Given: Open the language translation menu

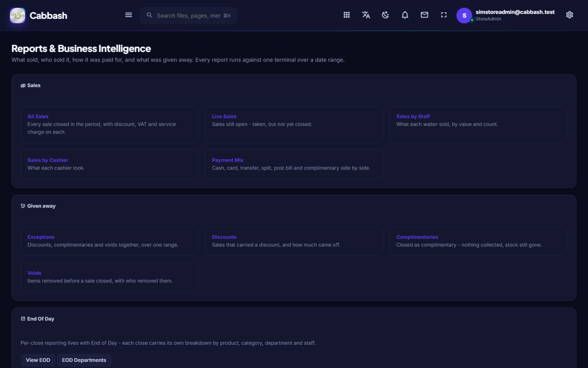Looking at the screenshot, I should pos(366,15).
